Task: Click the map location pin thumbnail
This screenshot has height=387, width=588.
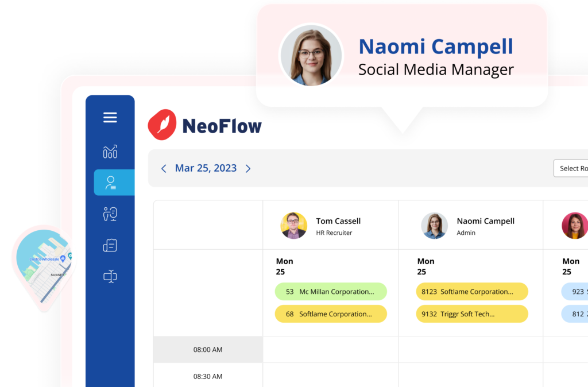Action: [44, 267]
